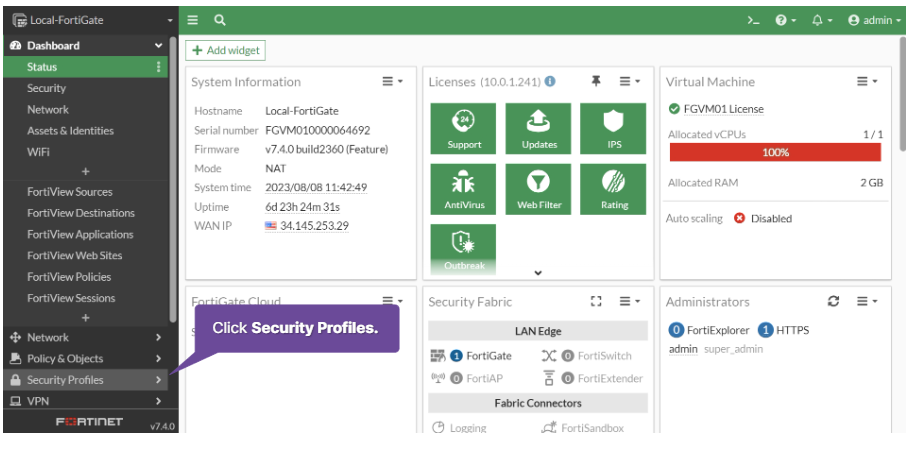Screen dimensions: 906x459
Task: Open the CLI console icon
Action: [753, 20]
